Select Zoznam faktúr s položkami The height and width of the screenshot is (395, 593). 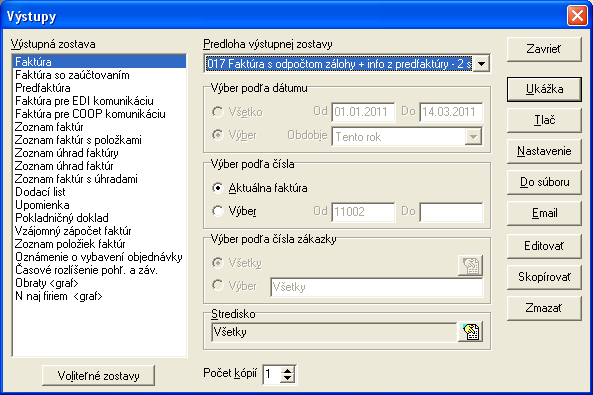[100, 140]
